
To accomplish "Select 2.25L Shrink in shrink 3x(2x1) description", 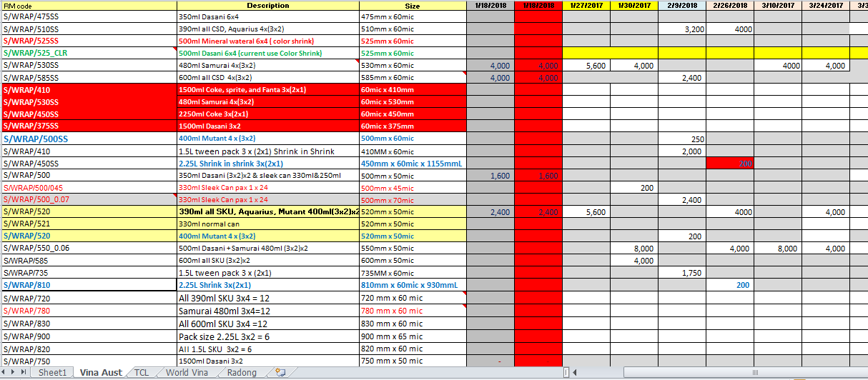I will (268, 164).
